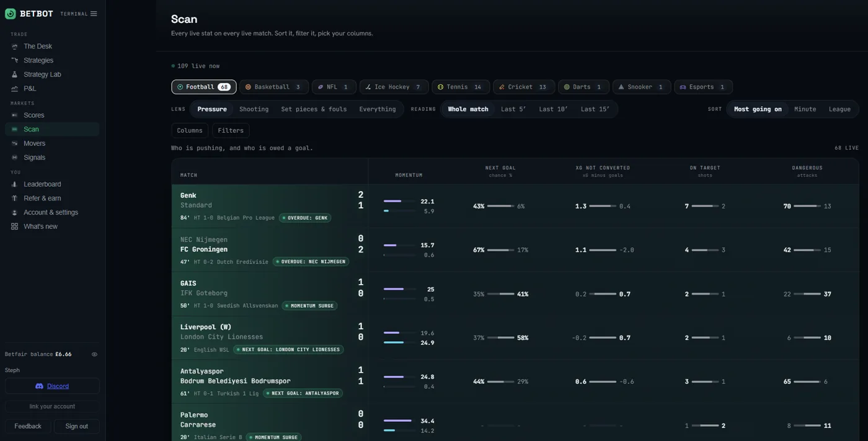Click the P&L chart icon

click(x=14, y=89)
